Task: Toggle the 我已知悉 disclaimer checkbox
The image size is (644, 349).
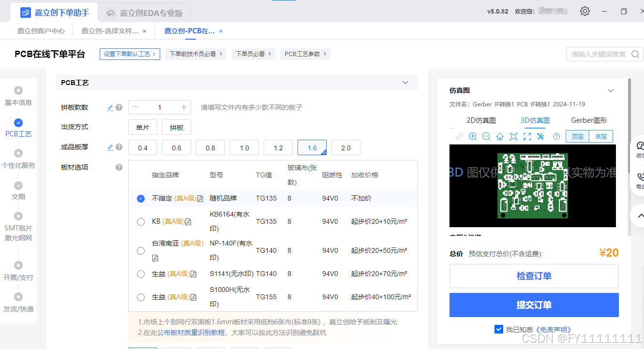Action: click(x=499, y=329)
